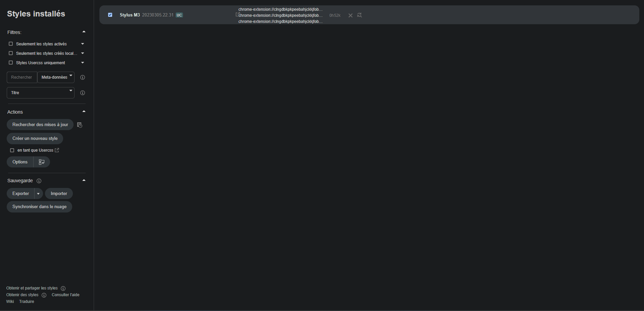Open the Exporter dropdown arrow

pos(38,193)
